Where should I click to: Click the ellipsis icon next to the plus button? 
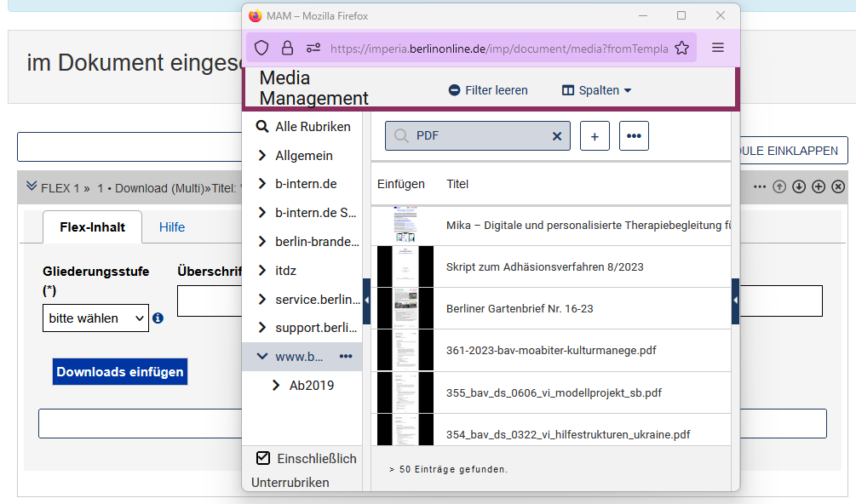click(x=634, y=135)
